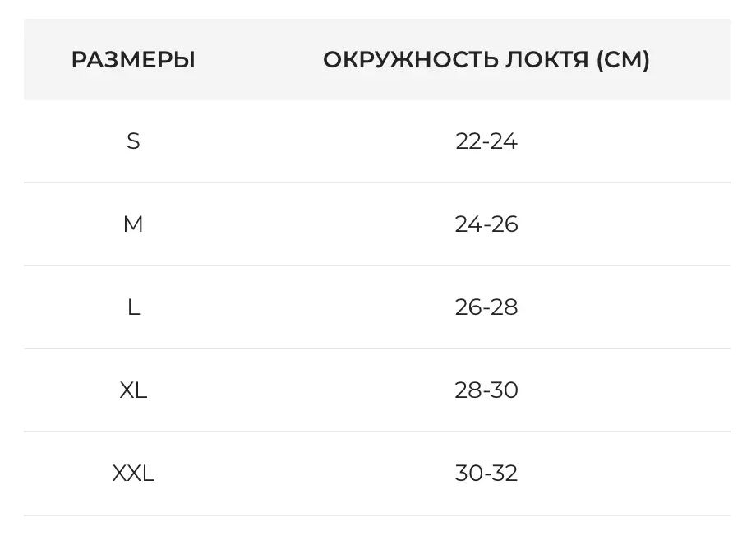The image size is (756, 536).
Task: Select the S size label
Action: 133,141
